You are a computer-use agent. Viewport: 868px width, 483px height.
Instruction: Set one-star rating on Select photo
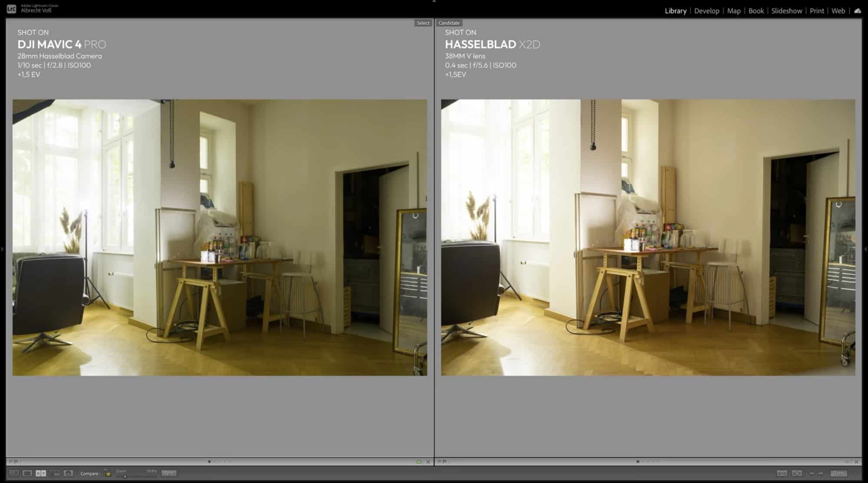click(x=209, y=461)
